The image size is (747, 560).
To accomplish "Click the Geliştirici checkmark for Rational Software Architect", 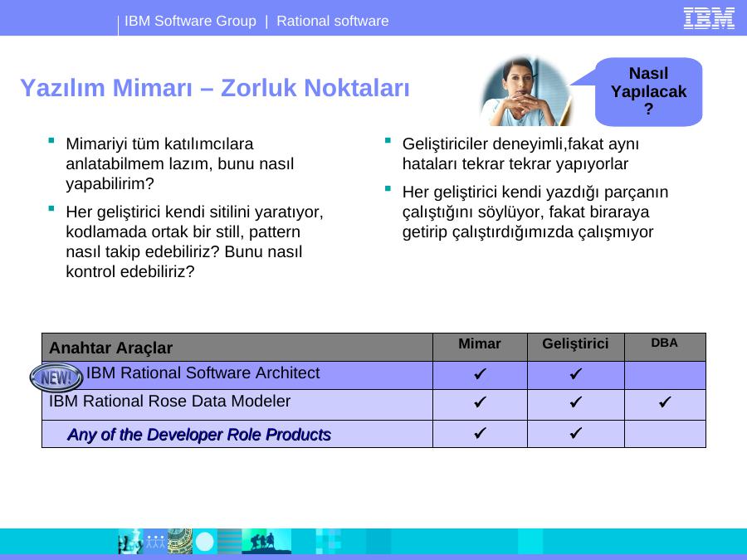I will [575, 374].
